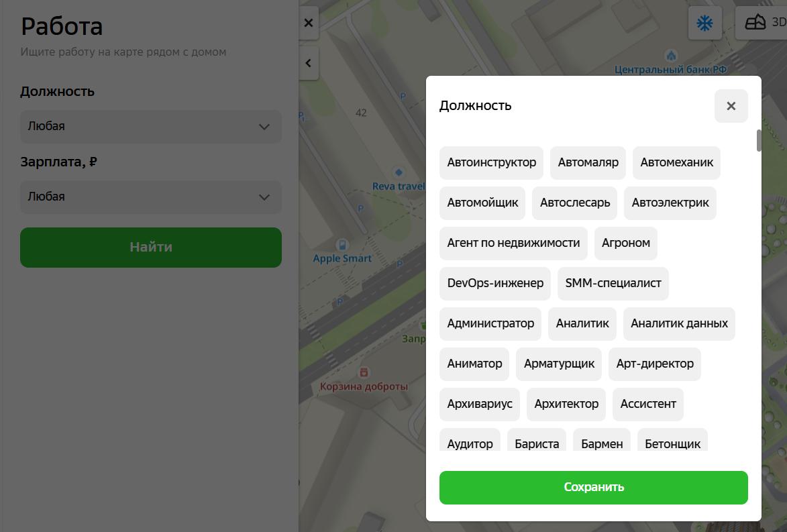Click the Reva travel map marker
This screenshot has height=532, width=787.
click(399, 173)
